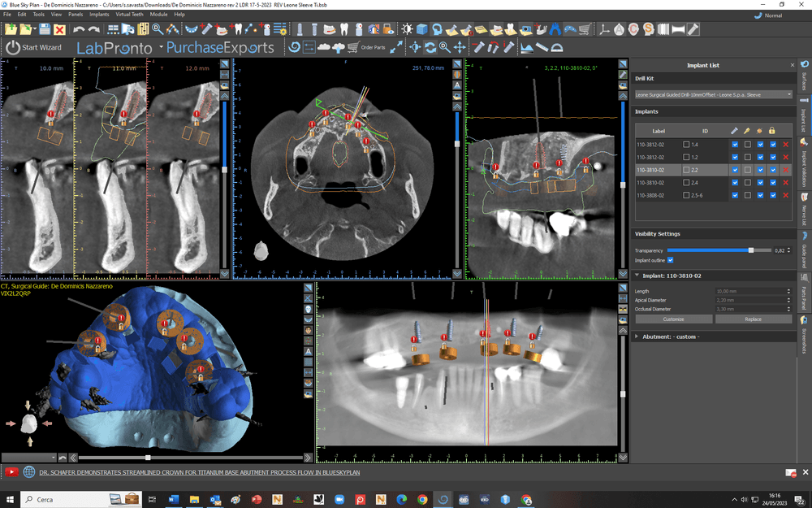Toggle the ID checkbox for implant 1.2
812x508 pixels.
pyautogui.click(x=686, y=157)
